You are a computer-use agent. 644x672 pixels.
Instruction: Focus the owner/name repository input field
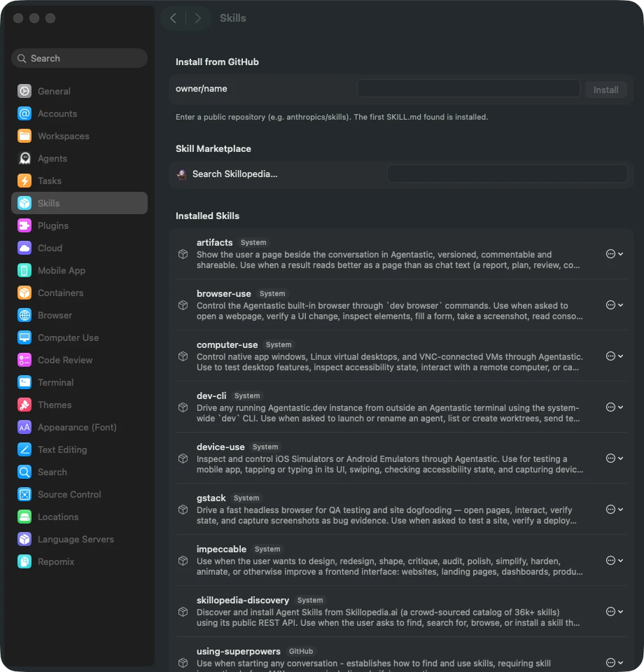coord(468,88)
